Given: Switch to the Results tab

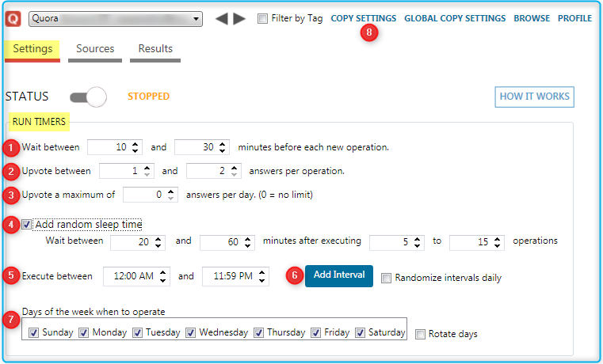Looking at the screenshot, I should point(155,49).
